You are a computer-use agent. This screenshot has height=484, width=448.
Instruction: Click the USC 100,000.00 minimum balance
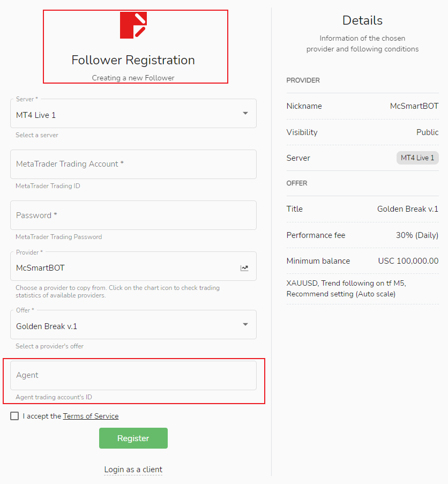[x=408, y=261]
